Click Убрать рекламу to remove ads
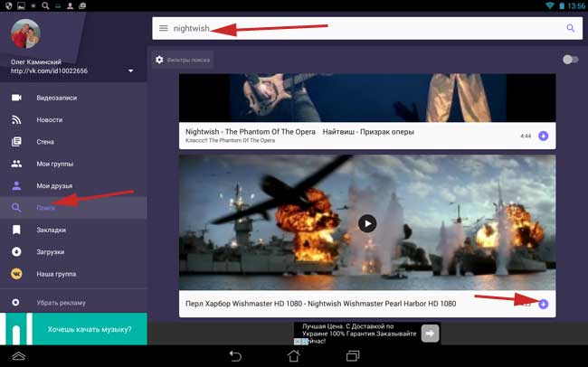The width and height of the screenshot is (588, 367). [x=62, y=302]
